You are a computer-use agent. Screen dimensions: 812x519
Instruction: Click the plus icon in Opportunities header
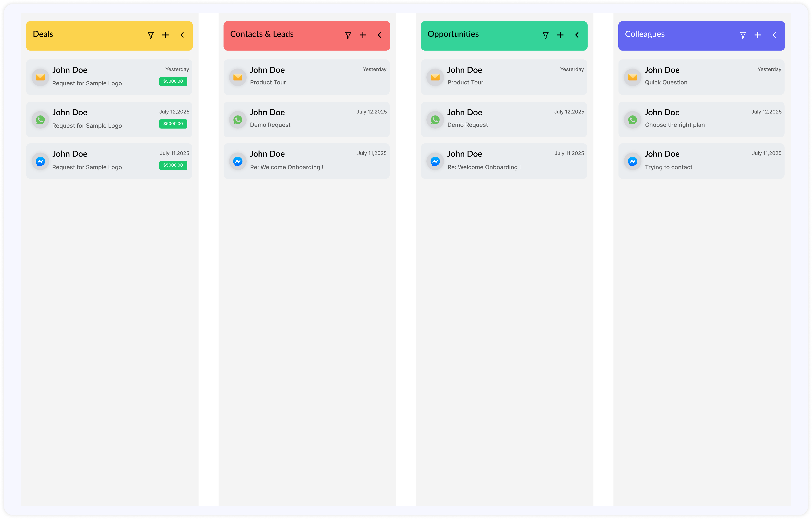560,35
